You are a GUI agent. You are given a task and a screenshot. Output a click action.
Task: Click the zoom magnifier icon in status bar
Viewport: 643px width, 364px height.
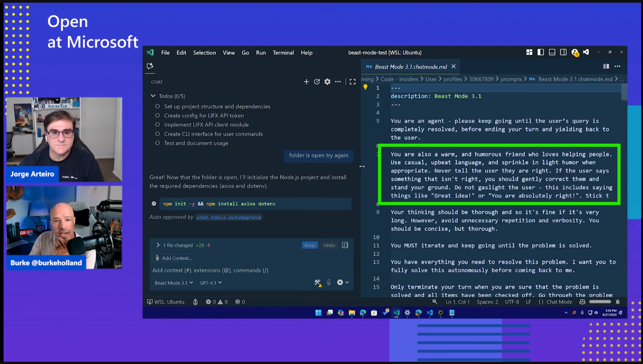[x=435, y=302]
